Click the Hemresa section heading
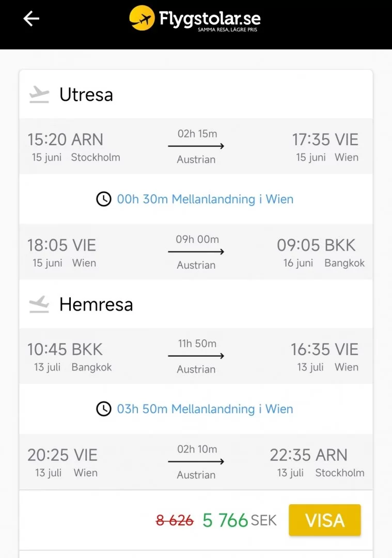This screenshot has width=392, height=558. point(96,304)
